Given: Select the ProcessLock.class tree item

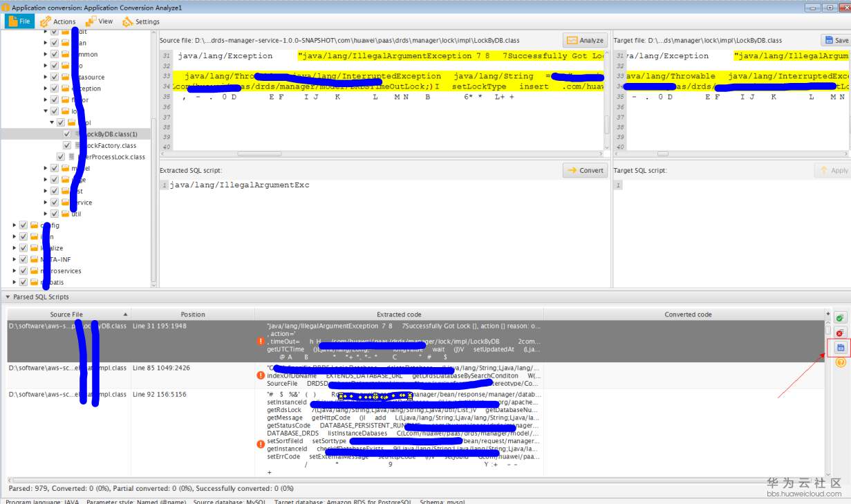Looking at the screenshot, I should click(107, 157).
